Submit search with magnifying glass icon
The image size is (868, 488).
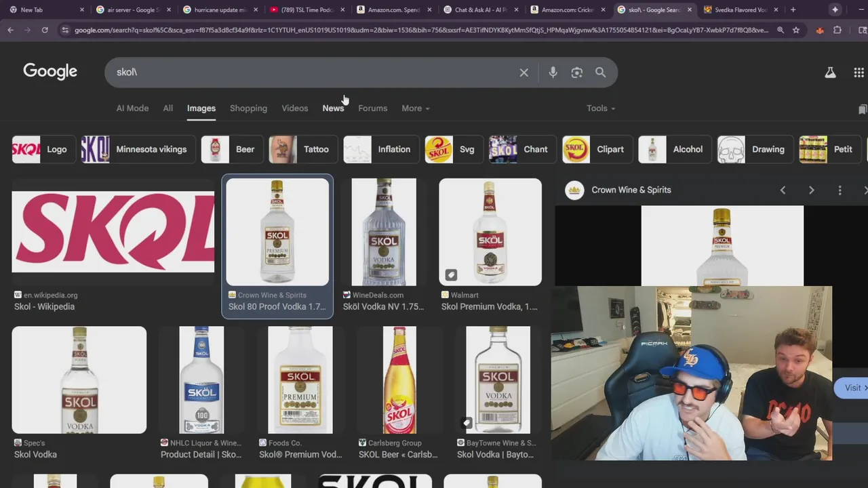click(x=600, y=73)
